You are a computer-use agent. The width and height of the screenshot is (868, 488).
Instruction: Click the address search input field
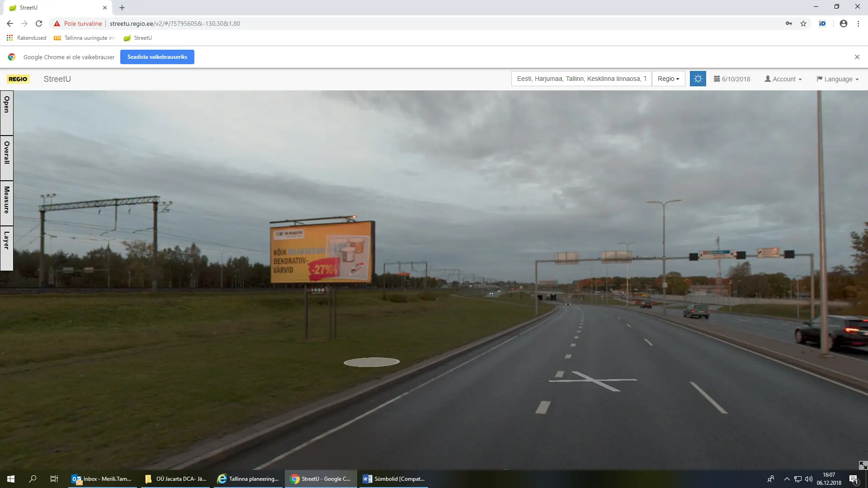pyautogui.click(x=581, y=79)
